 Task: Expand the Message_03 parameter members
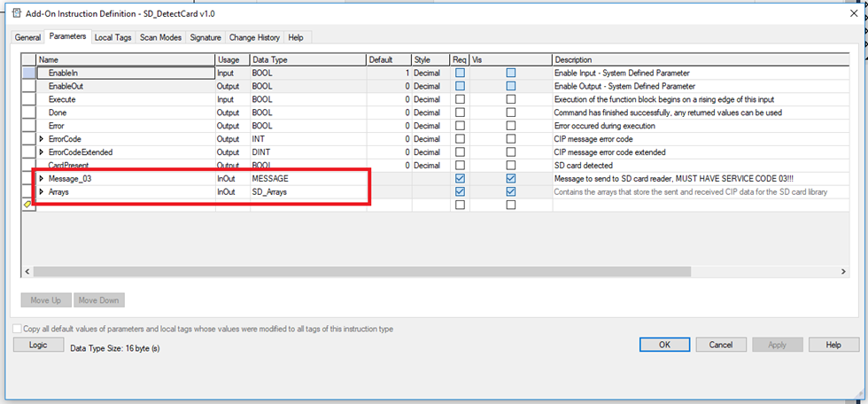41,179
